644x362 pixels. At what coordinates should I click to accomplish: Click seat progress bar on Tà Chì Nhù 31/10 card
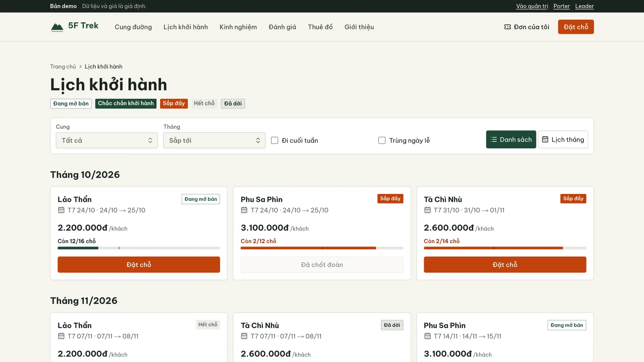pos(505,248)
